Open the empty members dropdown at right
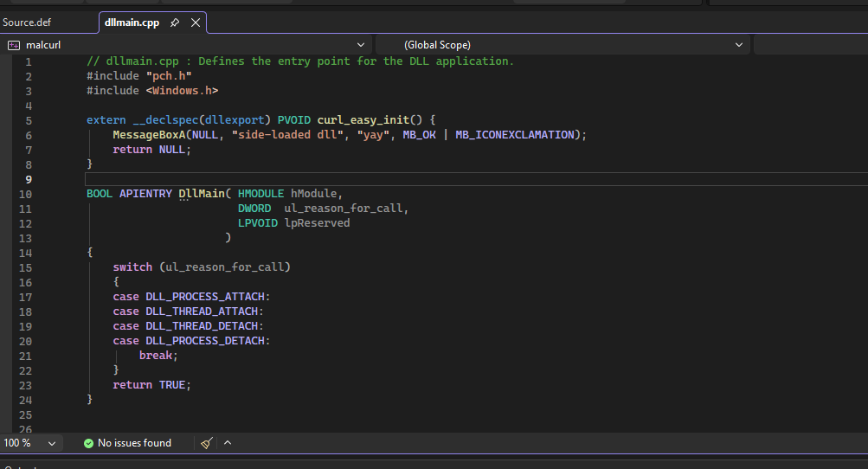 pyautogui.click(x=810, y=44)
